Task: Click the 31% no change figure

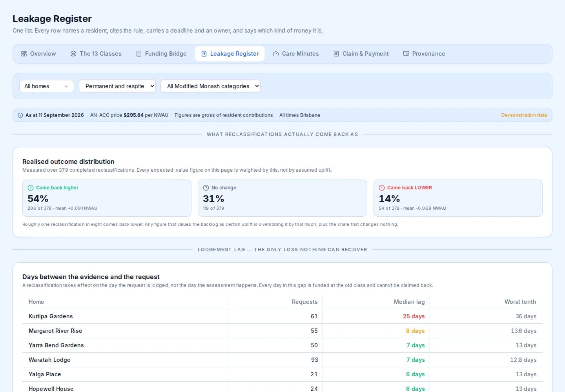Action: click(213, 199)
